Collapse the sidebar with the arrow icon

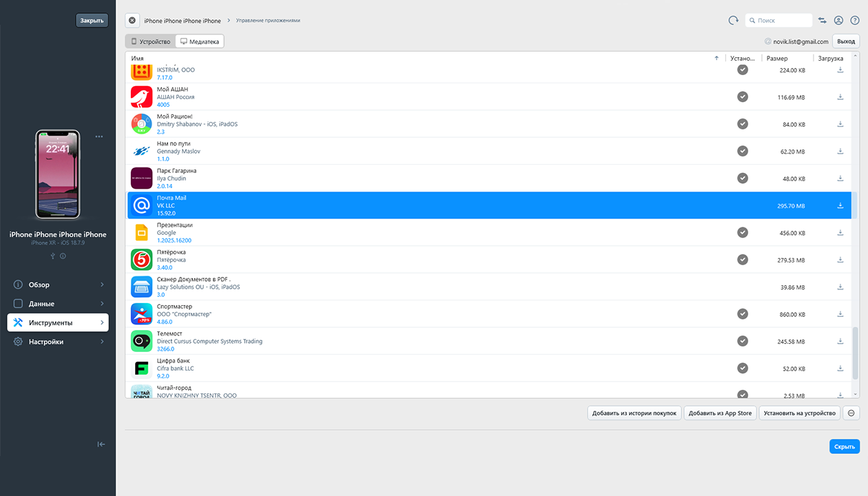[x=101, y=444]
